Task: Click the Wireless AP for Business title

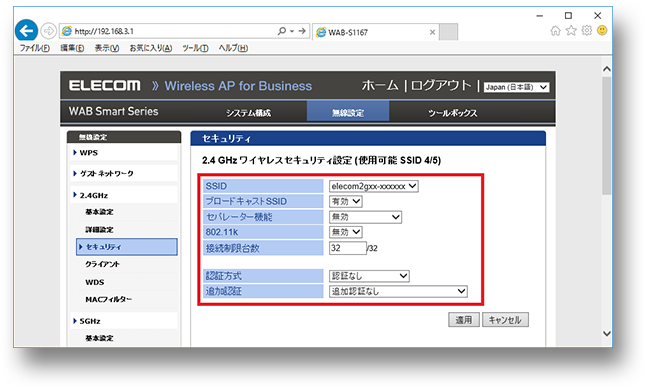Action: pos(238,86)
